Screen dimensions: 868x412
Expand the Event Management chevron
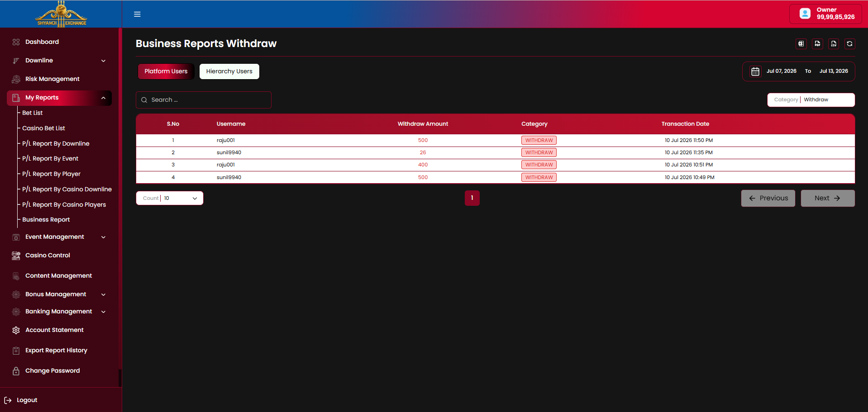pos(103,237)
